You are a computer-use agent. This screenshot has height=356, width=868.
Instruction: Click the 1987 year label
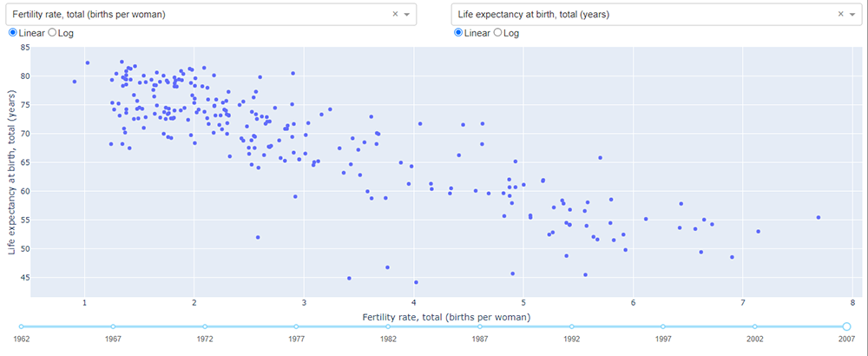[480, 339]
